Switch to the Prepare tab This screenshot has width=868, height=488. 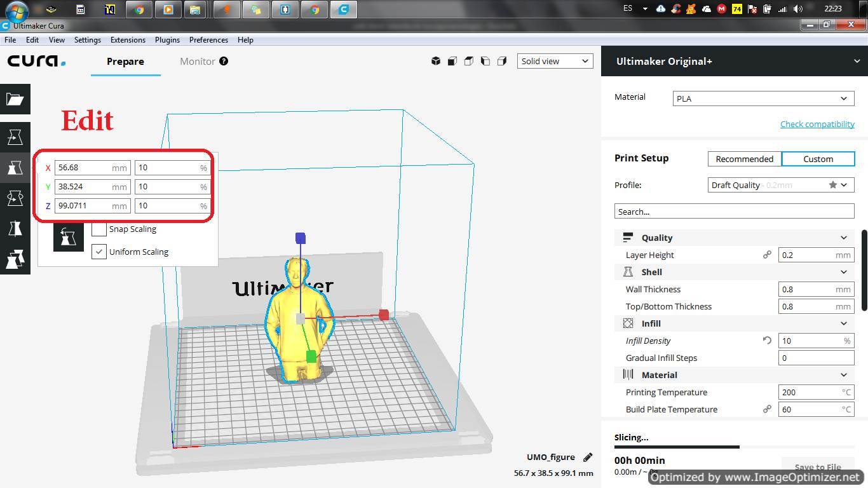(x=125, y=62)
